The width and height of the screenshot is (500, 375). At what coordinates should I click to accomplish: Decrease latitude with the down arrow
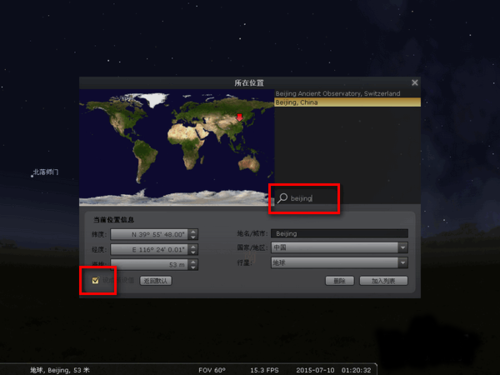coord(193,237)
